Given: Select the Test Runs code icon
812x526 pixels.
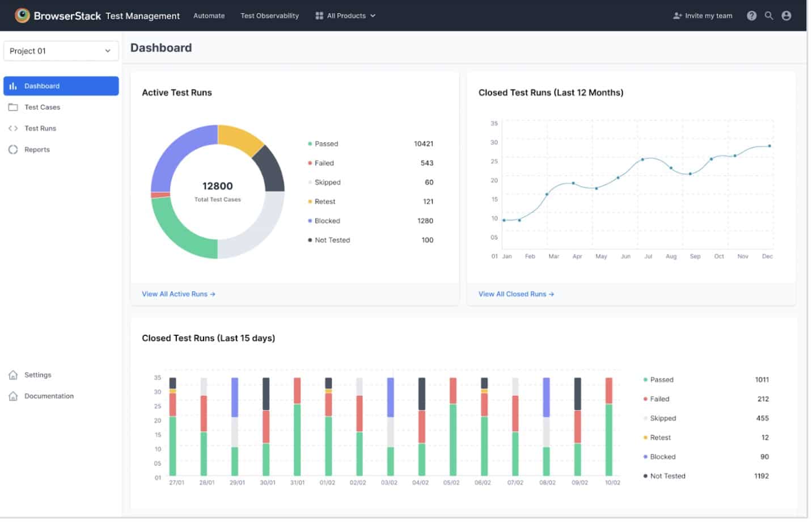Looking at the screenshot, I should pos(14,128).
